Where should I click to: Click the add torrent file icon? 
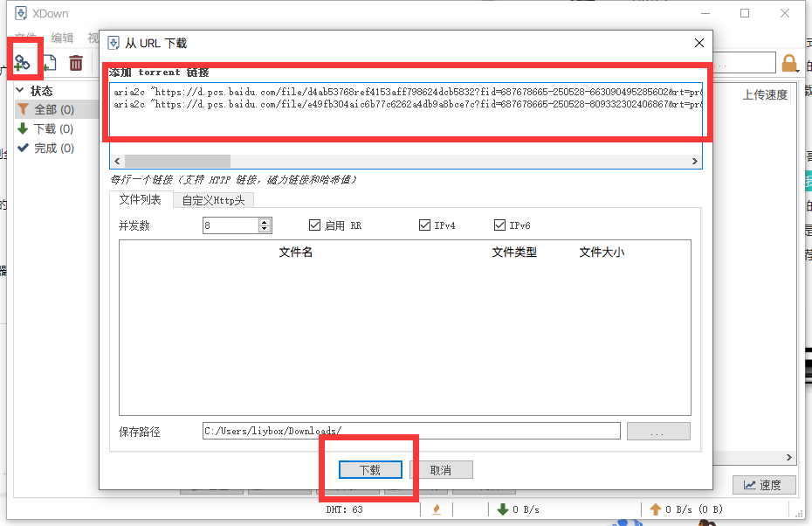pos(49,62)
